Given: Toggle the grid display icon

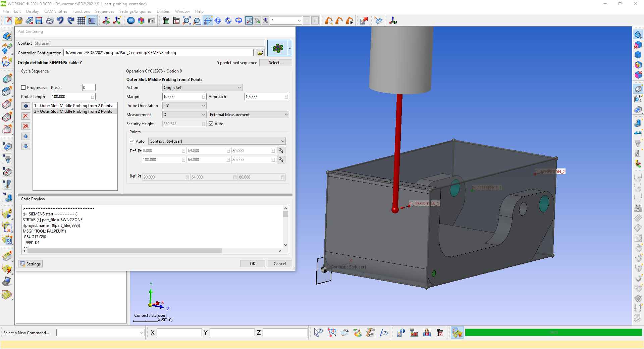Looking at the screenshot, I should [81, 21].
